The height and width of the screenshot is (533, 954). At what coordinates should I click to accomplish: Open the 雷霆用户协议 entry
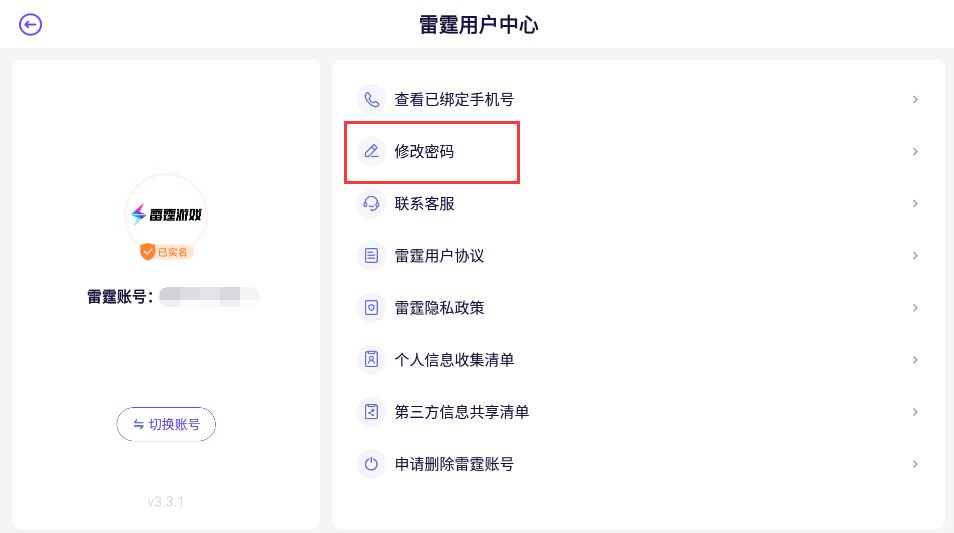[x=439, y=256]
